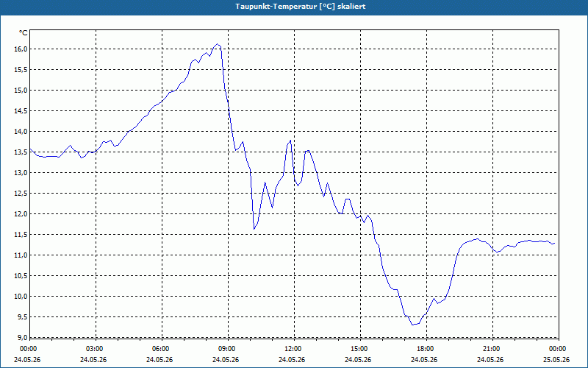The height and width of the screenshot is (368, 588).
Task: Click the chart title 'Taupunkt-Temperatur [°C] skaliert'
Action: point(301,7)
